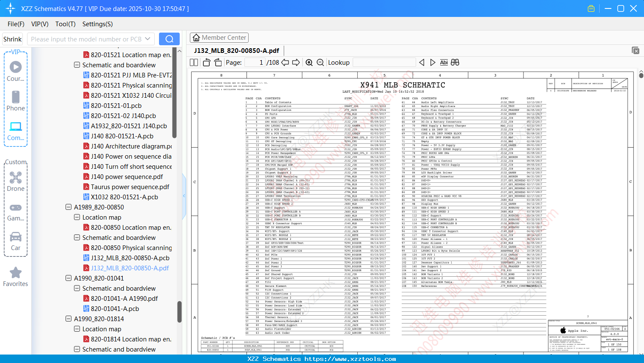Click the PDF viewer vertical scrollbar thumb
The image size is (644, 363).
[641, 75]
